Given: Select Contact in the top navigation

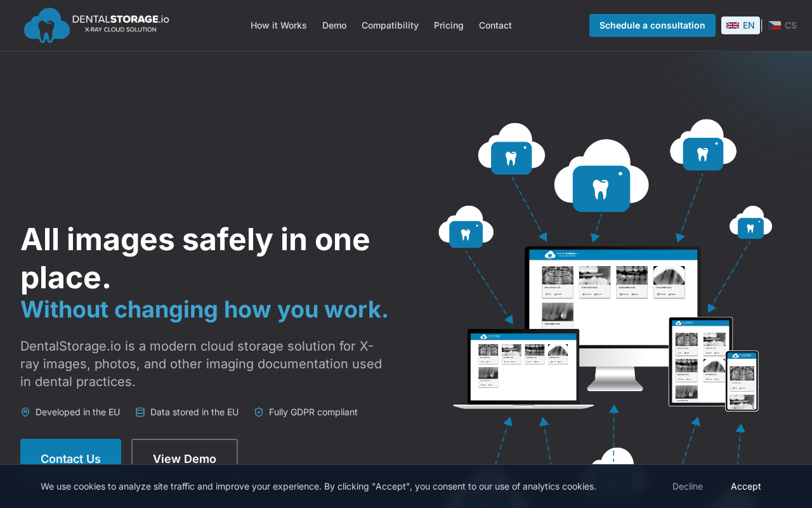Looking at the screenshot, I should click(495, 25).
